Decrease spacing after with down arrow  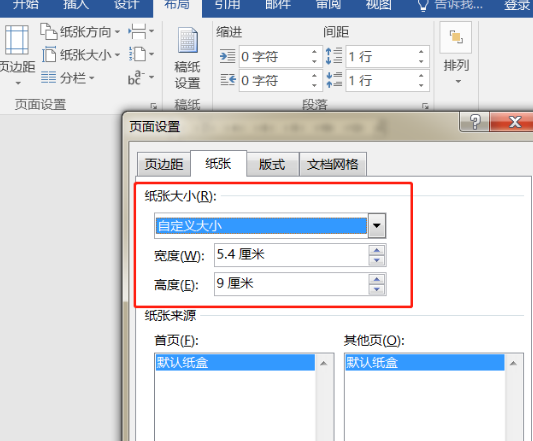click(422, 85)
